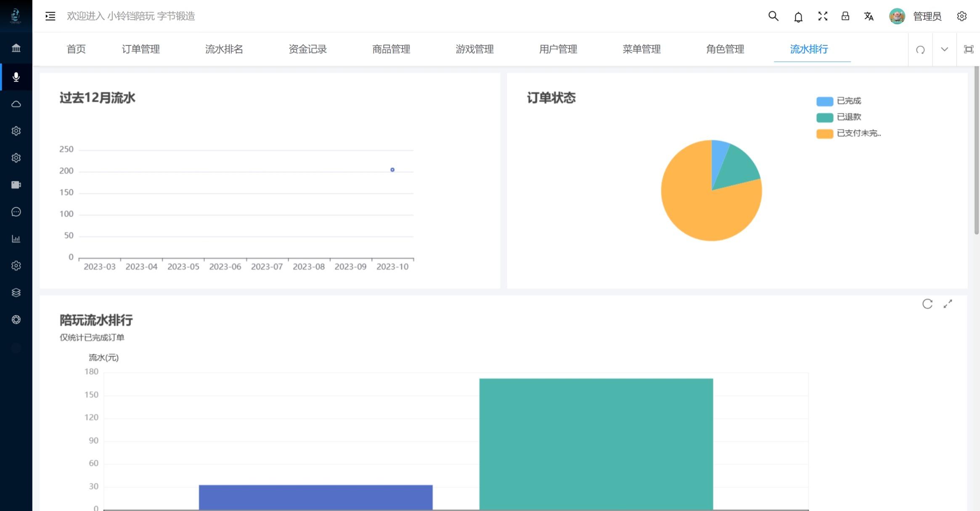The image size is (980, 511).
Task: Refresh the 陪玩流水排行 chart
Action: pyautogui.click(x=927, y=304)
